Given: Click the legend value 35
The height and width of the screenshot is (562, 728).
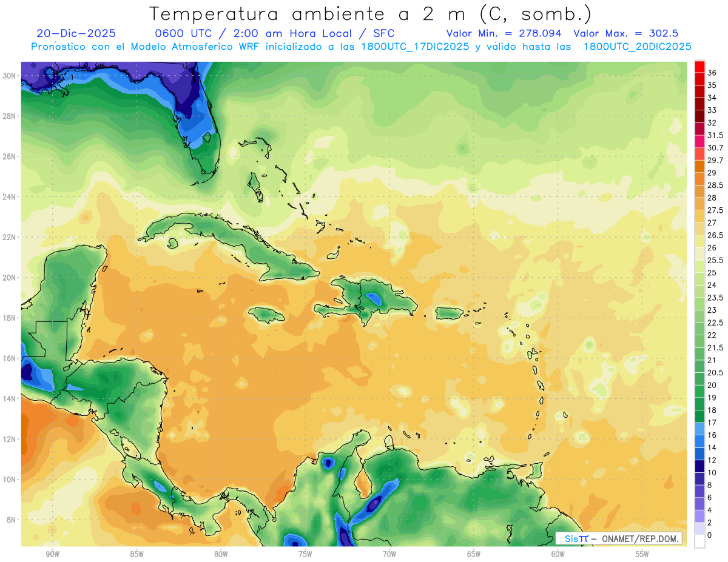Looking at the screenshot, I should (712, 85).
